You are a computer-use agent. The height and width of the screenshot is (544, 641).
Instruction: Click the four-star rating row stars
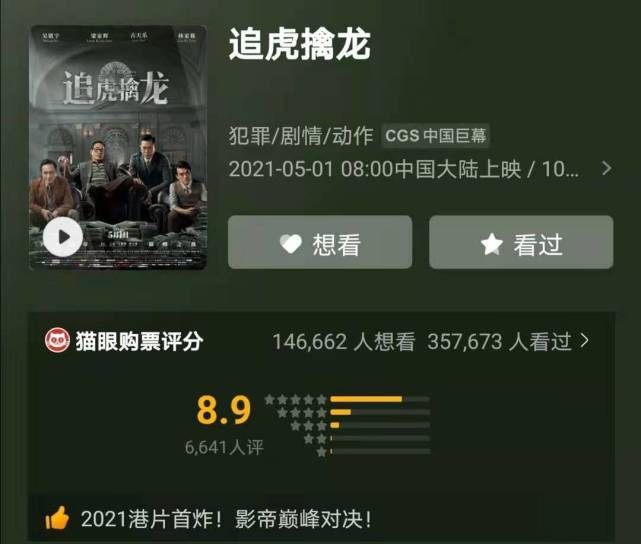click(x=302, y=412)
